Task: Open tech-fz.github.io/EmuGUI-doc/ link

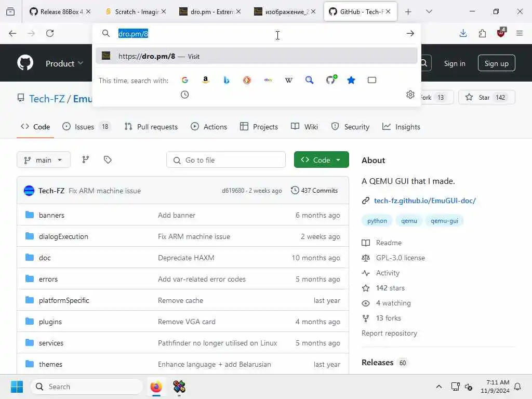Action: point(425,201)
